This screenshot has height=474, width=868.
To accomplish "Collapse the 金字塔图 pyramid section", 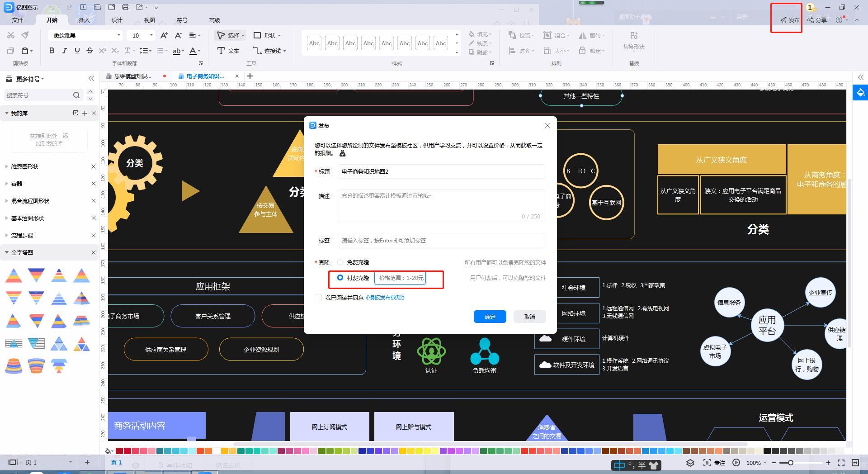I will point(7,252).
